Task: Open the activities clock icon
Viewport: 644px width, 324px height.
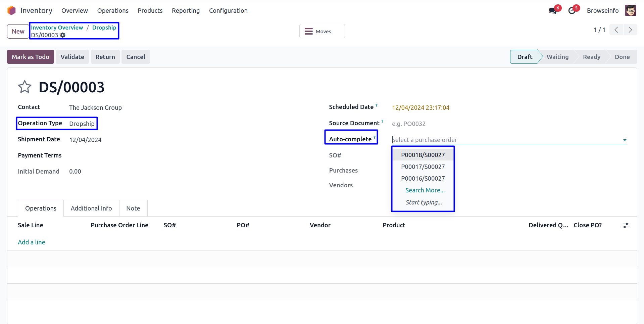Action: coord(572,11)
